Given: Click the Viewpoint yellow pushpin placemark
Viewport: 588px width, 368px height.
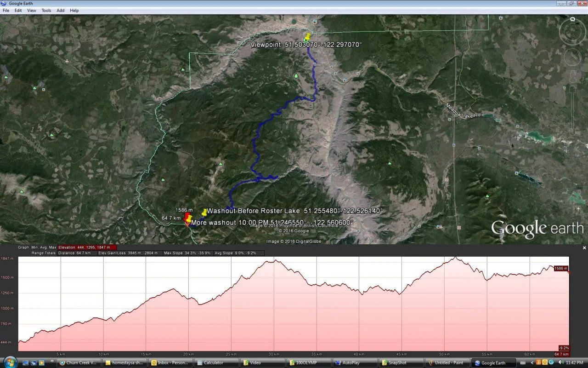Looking at the screenshot, I should (x=307, y=37).
